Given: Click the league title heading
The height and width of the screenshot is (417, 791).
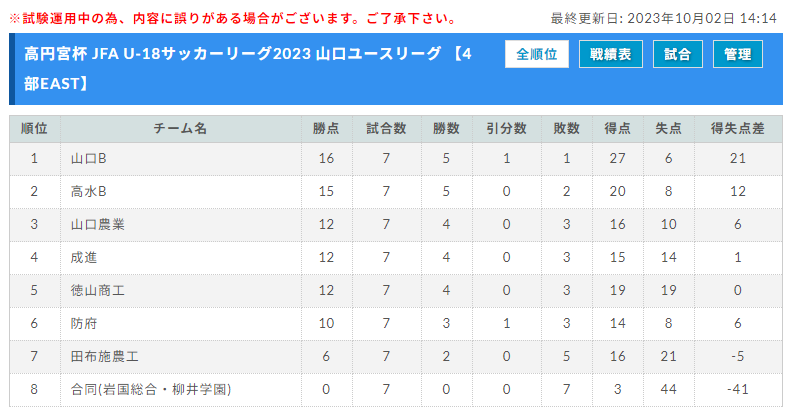Looking at the screenshot, I should (248, 69).
